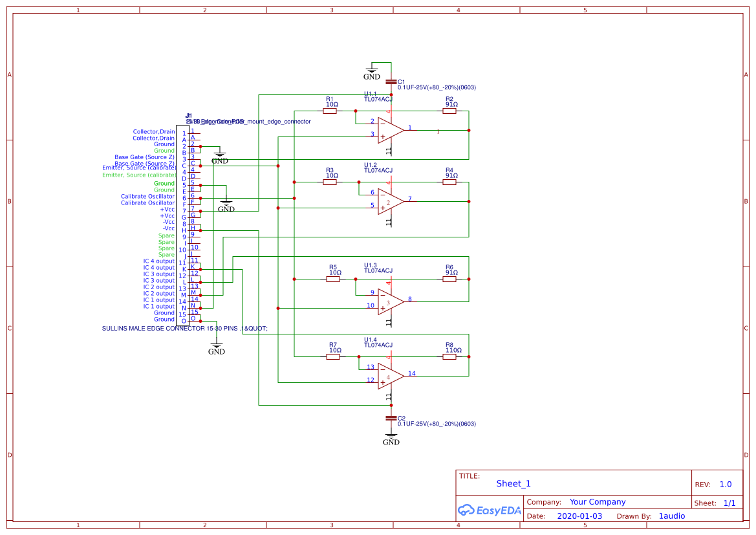Pick the U1.4 op-amp triangle symbol
Viewport: 756px width, 535px height.
tap(390, 376)
